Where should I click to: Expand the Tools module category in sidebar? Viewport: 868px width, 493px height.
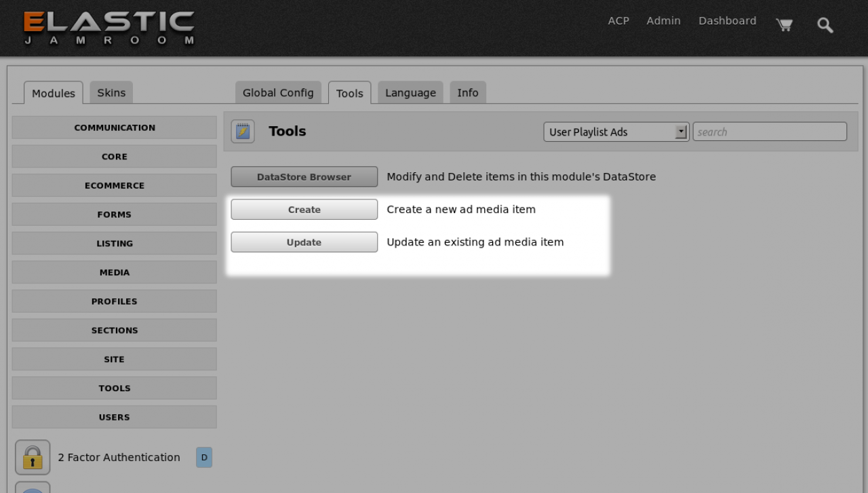click(115, 389)
